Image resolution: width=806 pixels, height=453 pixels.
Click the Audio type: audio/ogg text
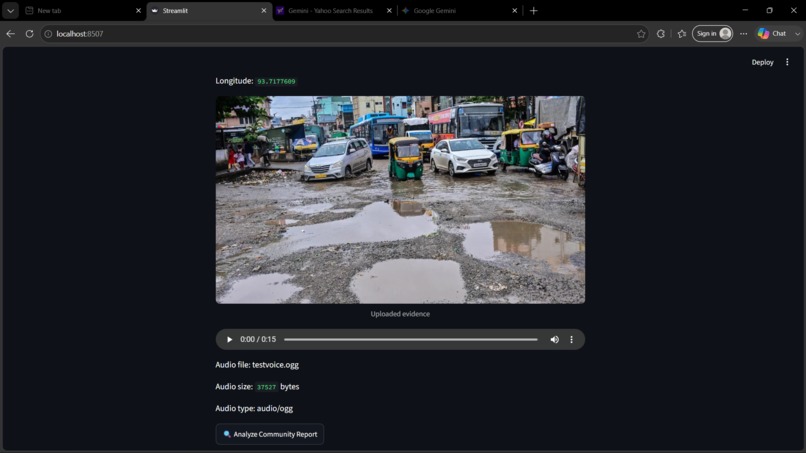254,408
